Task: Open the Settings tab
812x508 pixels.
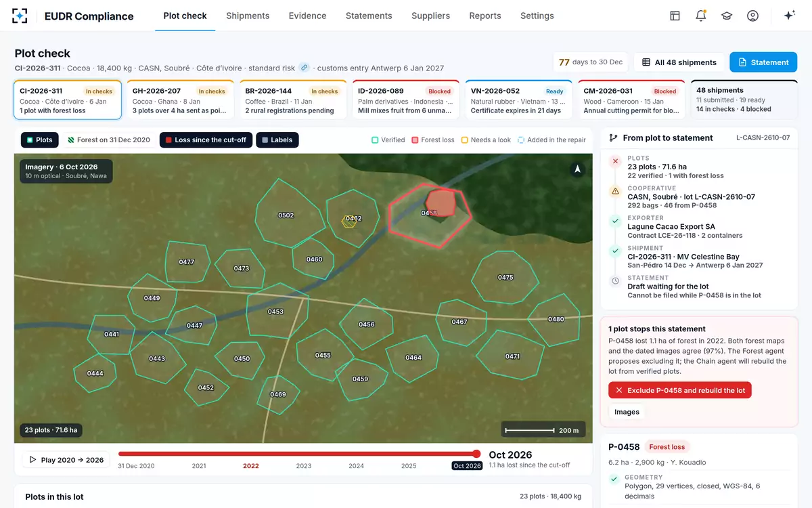Action: pyautogui.click(x=537, y=16)
